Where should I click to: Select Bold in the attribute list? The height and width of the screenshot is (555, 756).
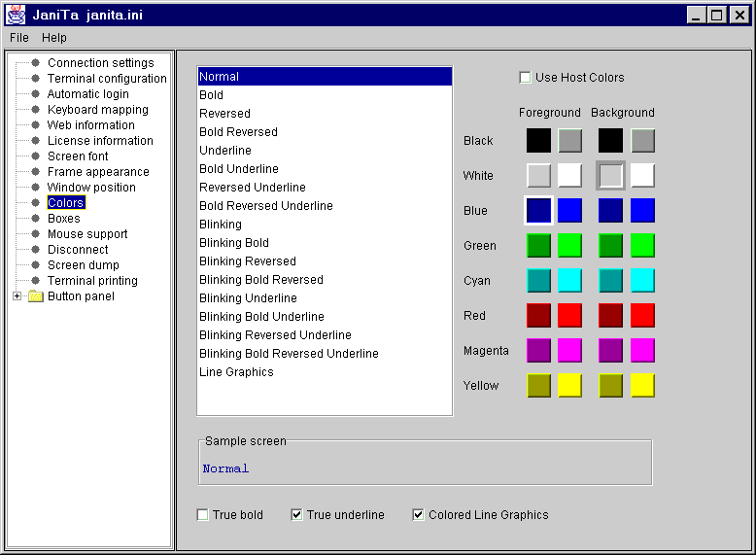(x=325, y=95)
